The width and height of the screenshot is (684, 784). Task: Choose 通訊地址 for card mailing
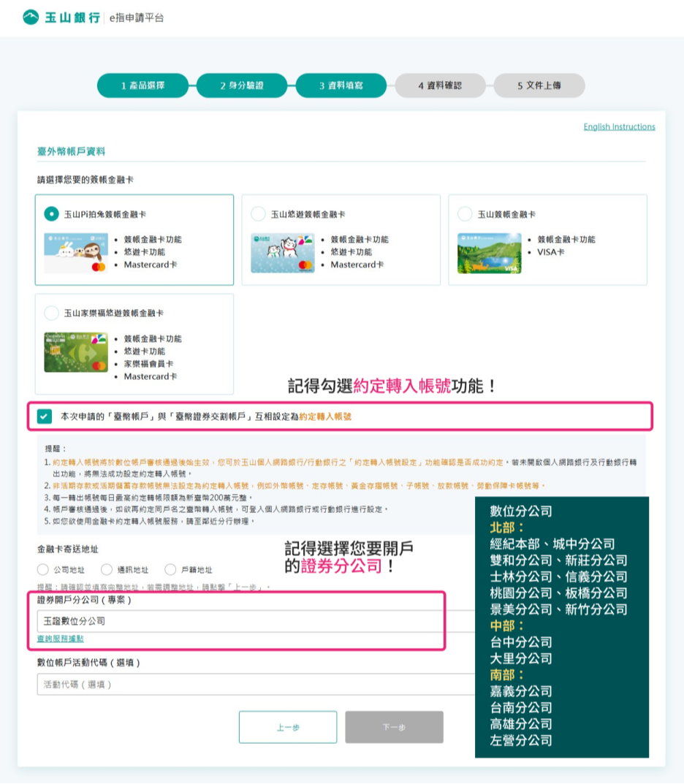click(x=107, y=570)
